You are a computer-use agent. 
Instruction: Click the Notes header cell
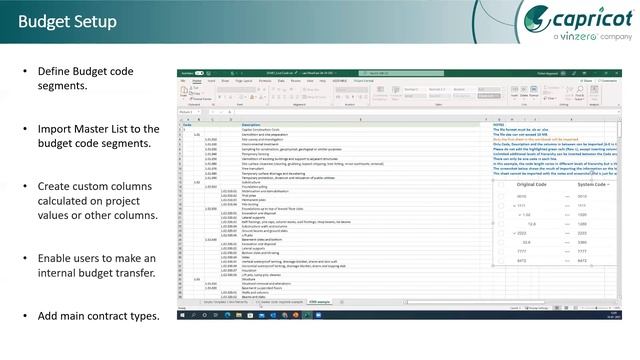[x=498, y=125]
